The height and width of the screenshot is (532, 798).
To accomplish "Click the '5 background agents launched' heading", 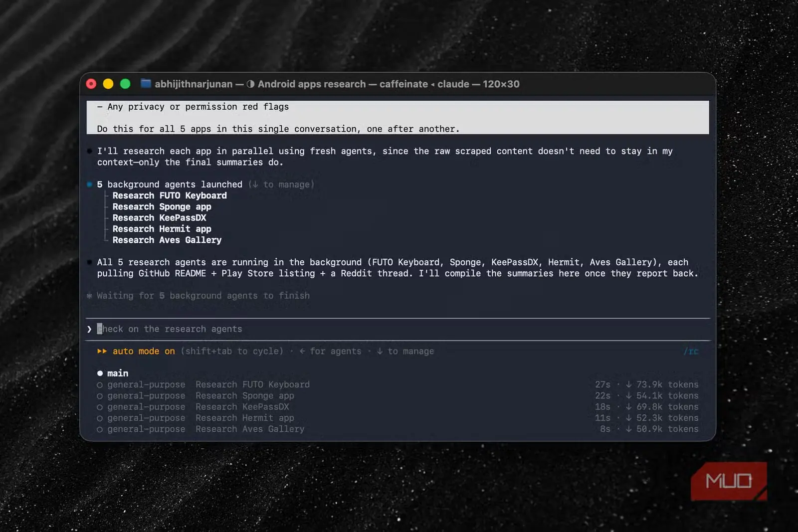I will coord(170,184).
